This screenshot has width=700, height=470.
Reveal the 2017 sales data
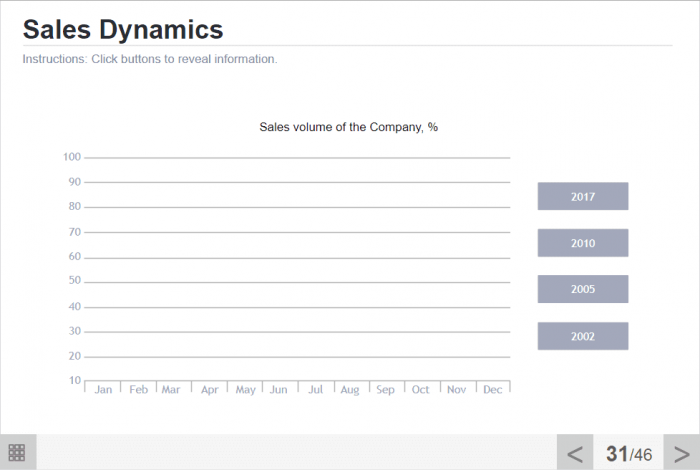(x=583, y=197)
